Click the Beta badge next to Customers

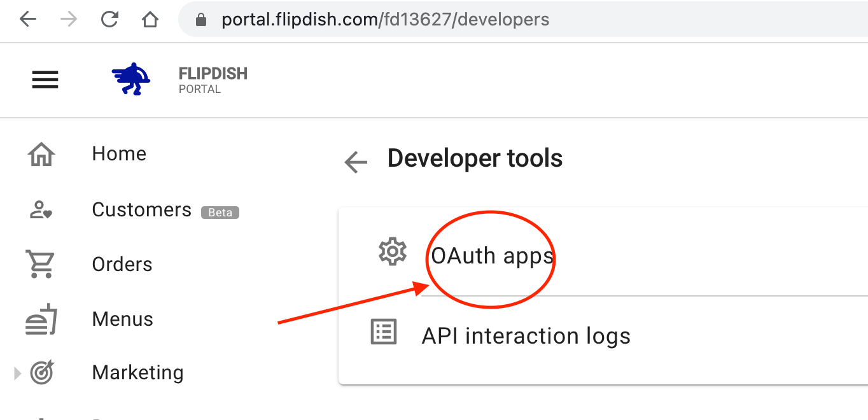click(220, 213)
